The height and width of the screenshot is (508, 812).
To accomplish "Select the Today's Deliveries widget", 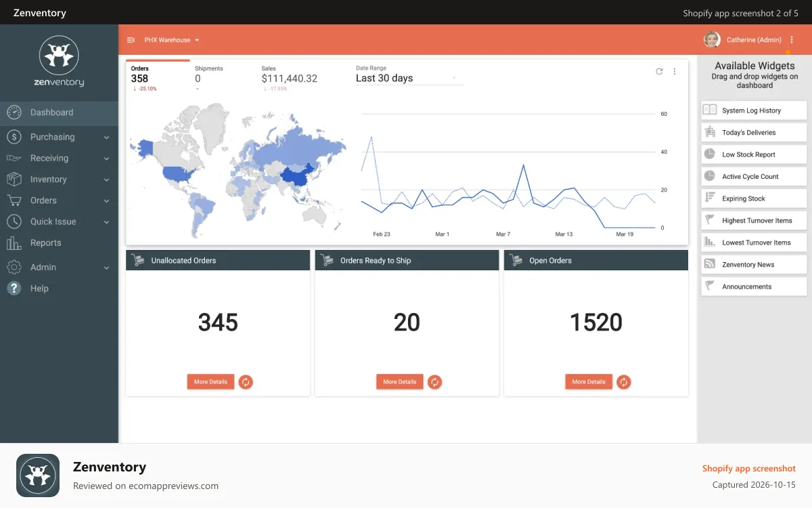I will [x=754, y=132].
